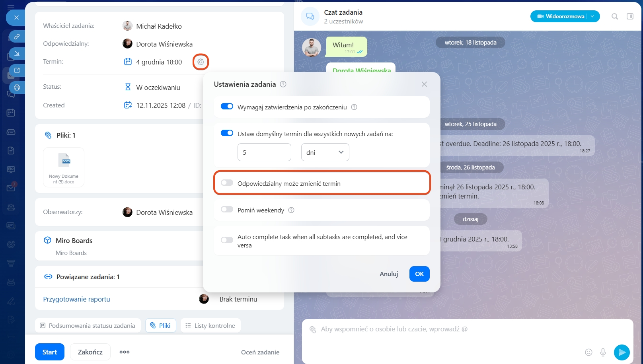Image resolution: width=643 pixels, height=364 pixels.
Task: Minimize the task panel with arrow icon
Action: [x=17, y=53]
